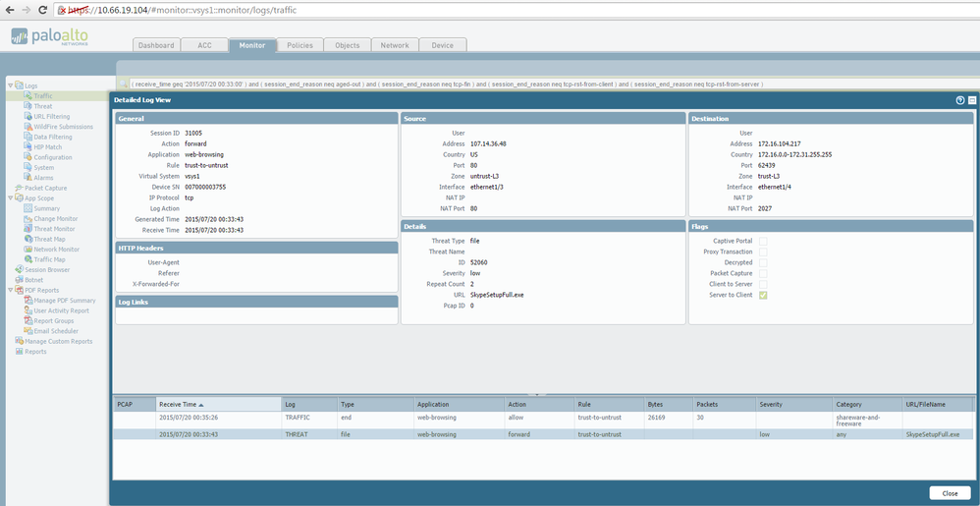Select the THREAT file log row
The image size is (980, 506).
543,434
